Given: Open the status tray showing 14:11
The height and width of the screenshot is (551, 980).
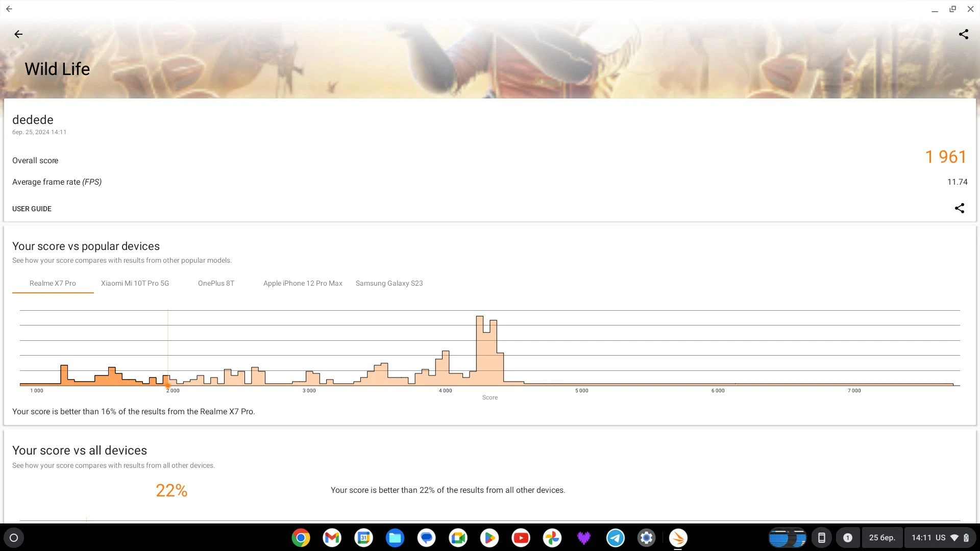Looking at the screenshot, I should [x=940, y=538].
